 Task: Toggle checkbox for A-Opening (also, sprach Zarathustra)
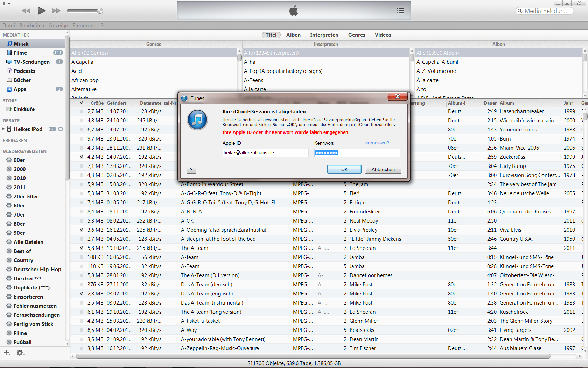click(x=82, y=230)
